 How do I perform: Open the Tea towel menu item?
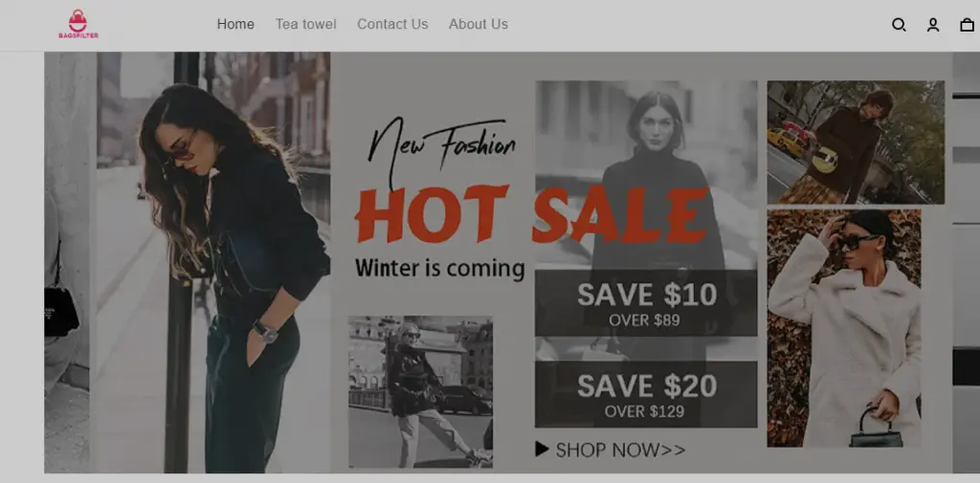pos(305,24)
